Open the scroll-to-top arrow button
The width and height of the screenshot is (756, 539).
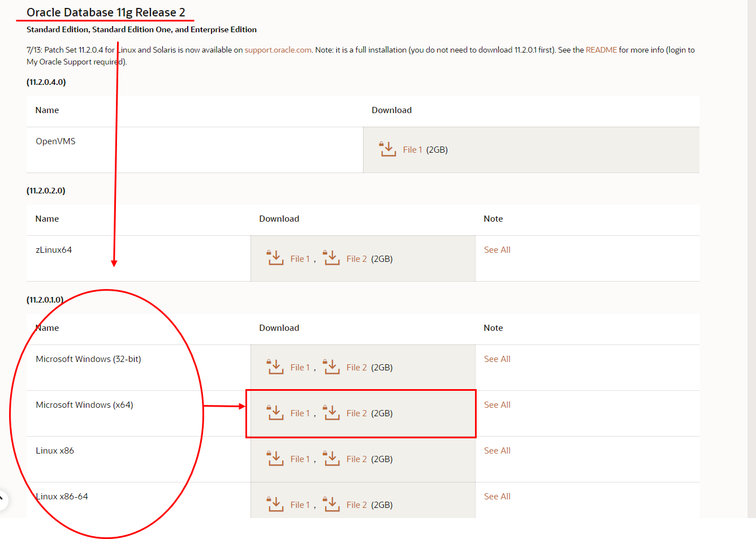tap(2, 499)
